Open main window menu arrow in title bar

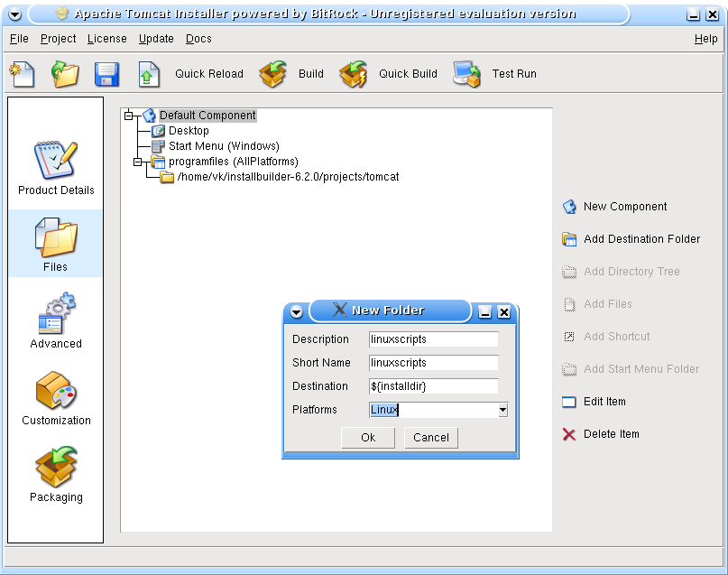point(14,14)
